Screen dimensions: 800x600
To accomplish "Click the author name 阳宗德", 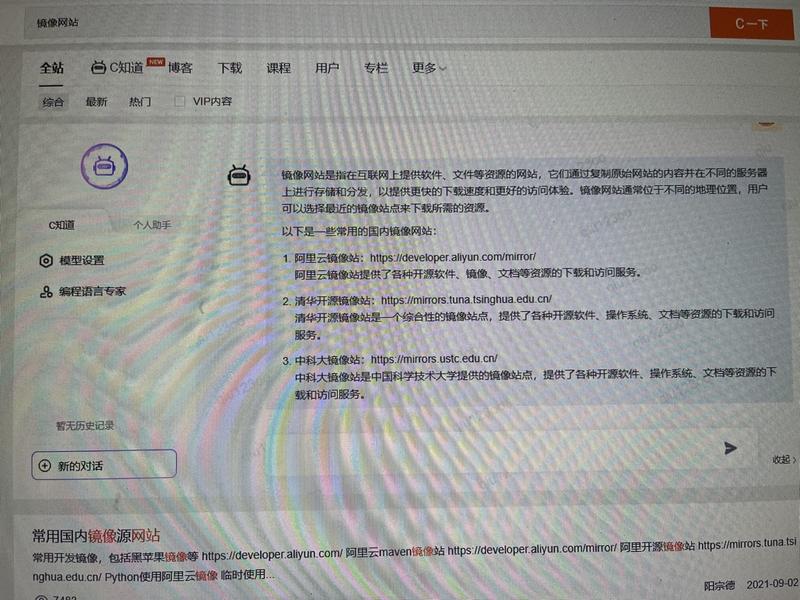I will [719, 585].
